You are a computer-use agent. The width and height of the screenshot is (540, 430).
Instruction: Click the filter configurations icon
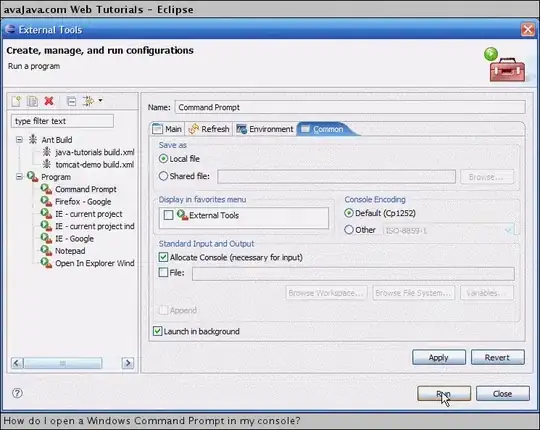pyautogui.click(x=88, y=101)
